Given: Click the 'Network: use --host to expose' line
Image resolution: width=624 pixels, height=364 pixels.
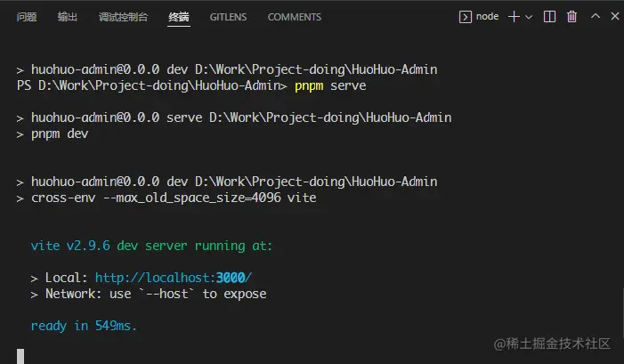Looking at the screenshot, I should point(149,294).
